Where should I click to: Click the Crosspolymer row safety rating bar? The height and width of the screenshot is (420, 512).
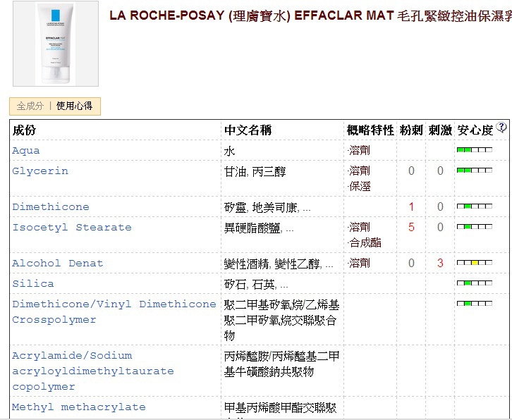(475, 304)
